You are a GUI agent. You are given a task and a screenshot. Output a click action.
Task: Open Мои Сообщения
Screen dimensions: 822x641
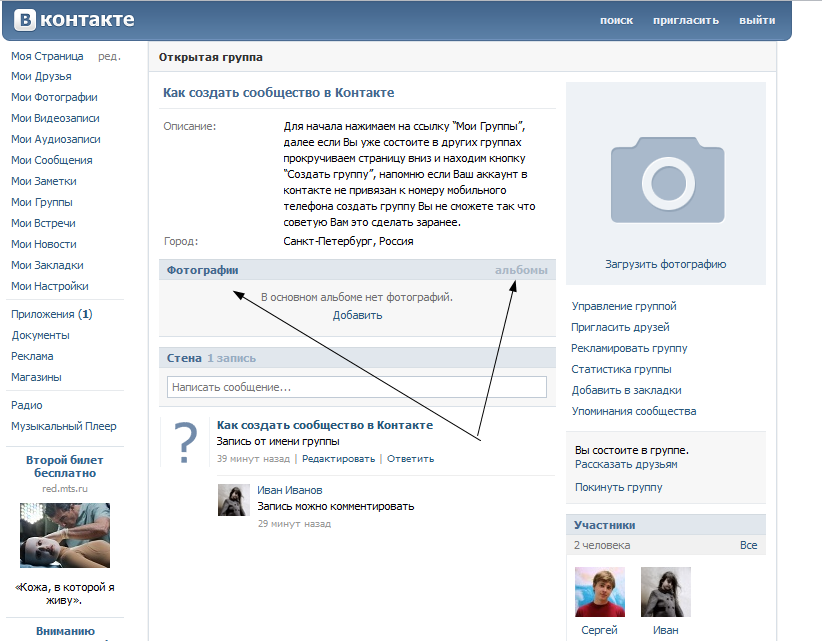pyautogui.click(x=52, y=160)
